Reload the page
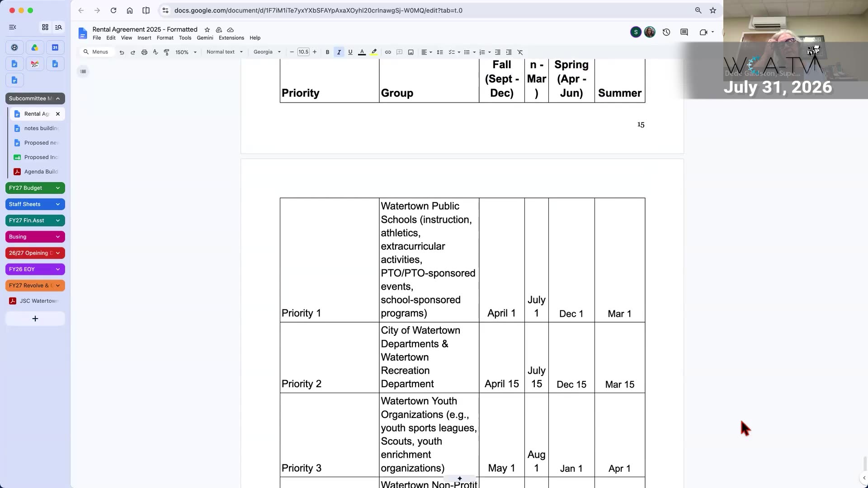 (113, 10)
